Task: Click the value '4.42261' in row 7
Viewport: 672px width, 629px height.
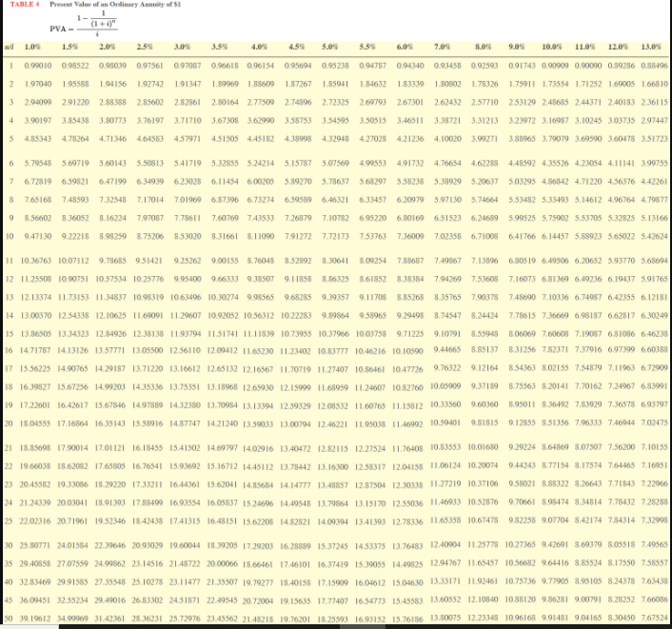Action: 655,181
